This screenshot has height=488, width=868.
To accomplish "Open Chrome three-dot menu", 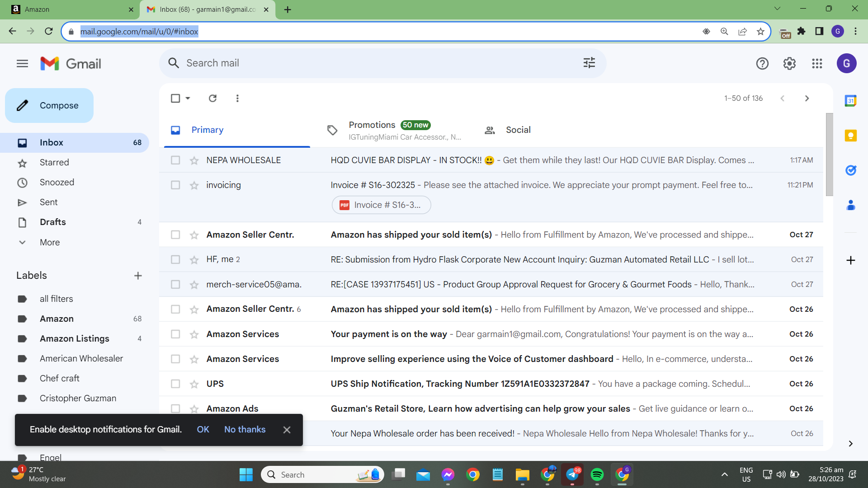I will pyautogui.click(x=855, y=31).
